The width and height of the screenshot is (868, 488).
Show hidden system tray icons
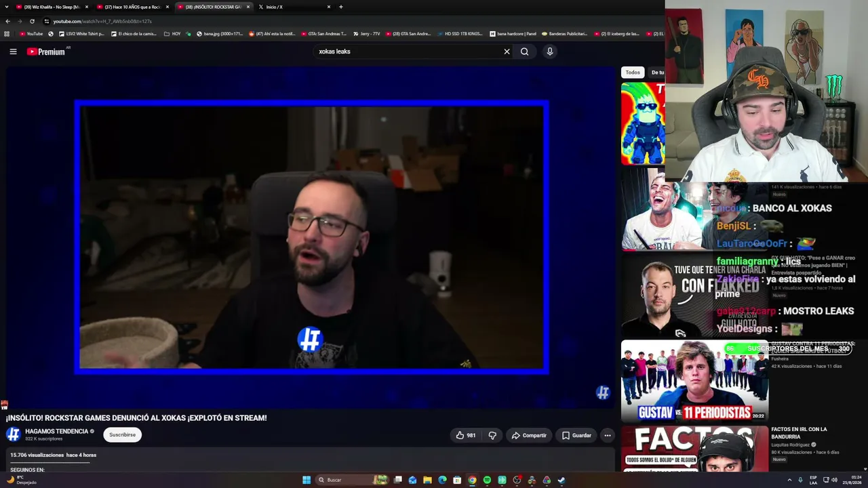789,480
